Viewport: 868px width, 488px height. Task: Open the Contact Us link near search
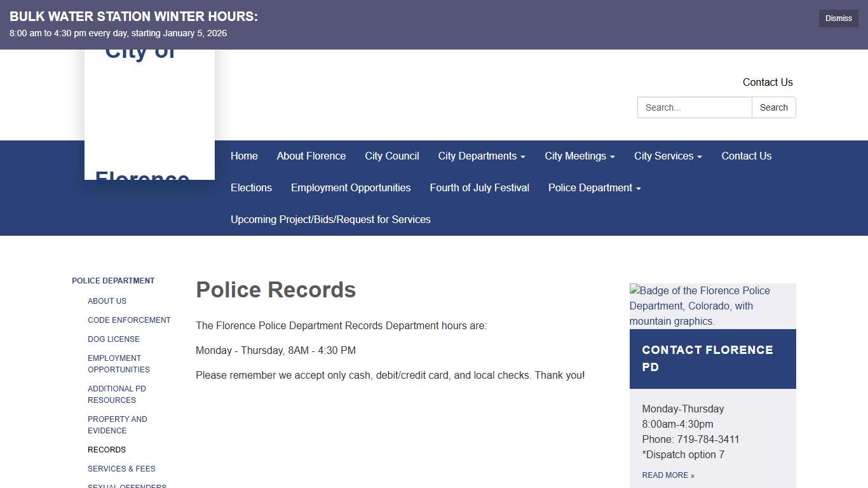click(x=768, y=82)
